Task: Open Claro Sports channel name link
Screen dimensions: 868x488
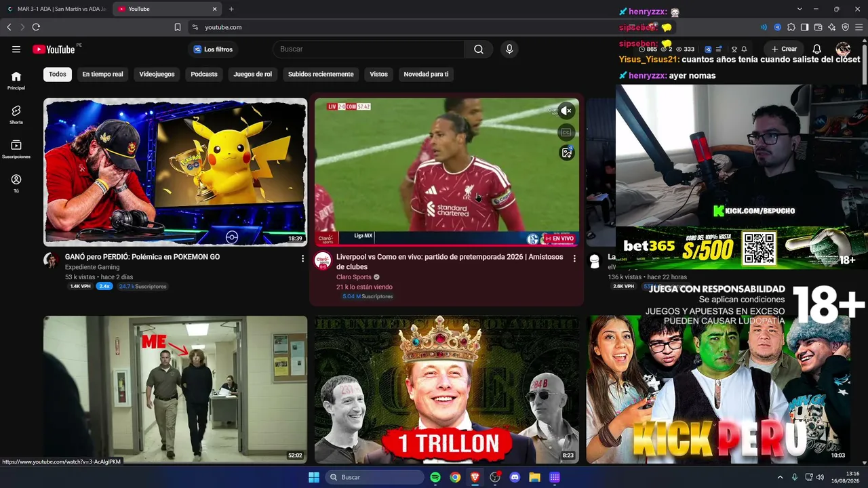Action: click(354, 277)
